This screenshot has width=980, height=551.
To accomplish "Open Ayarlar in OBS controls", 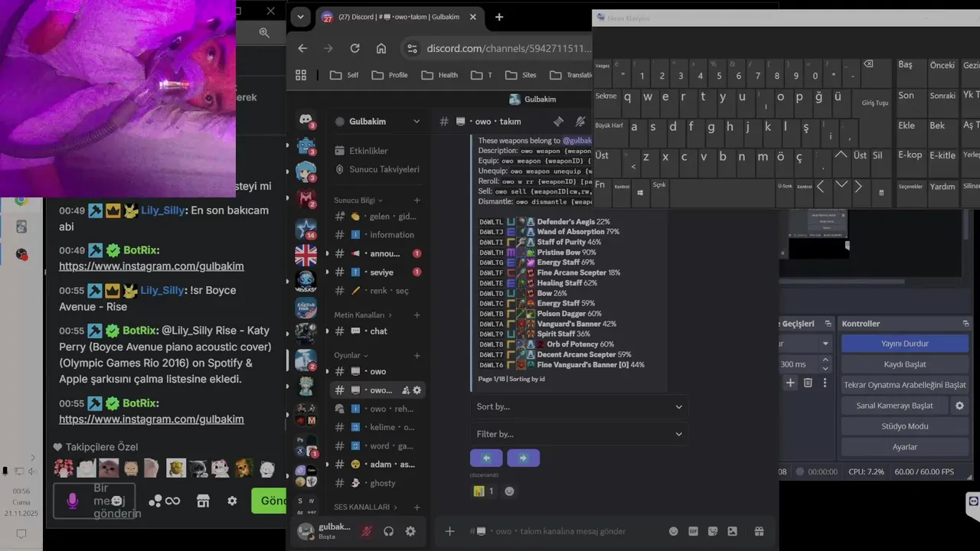I will pos(904,447).
